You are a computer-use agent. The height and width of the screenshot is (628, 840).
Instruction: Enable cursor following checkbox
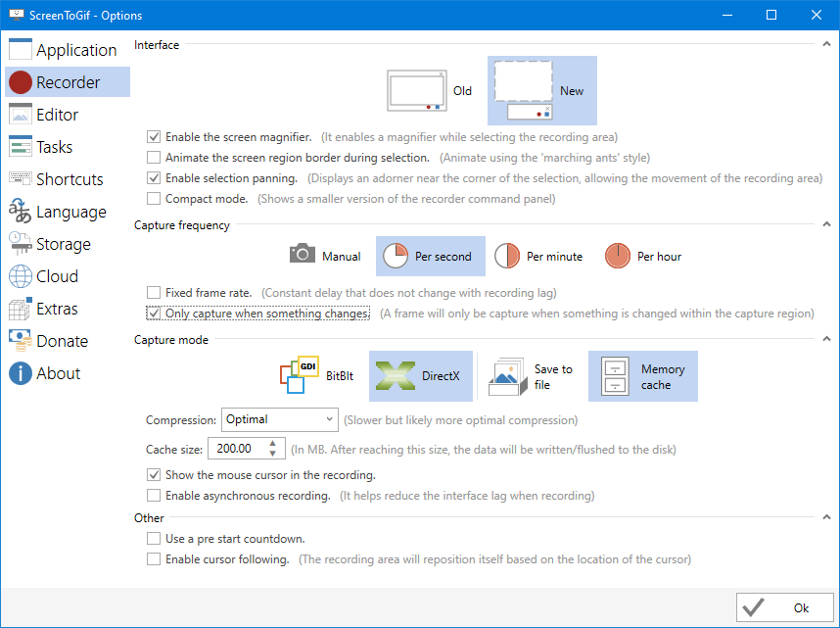(154, 558)
